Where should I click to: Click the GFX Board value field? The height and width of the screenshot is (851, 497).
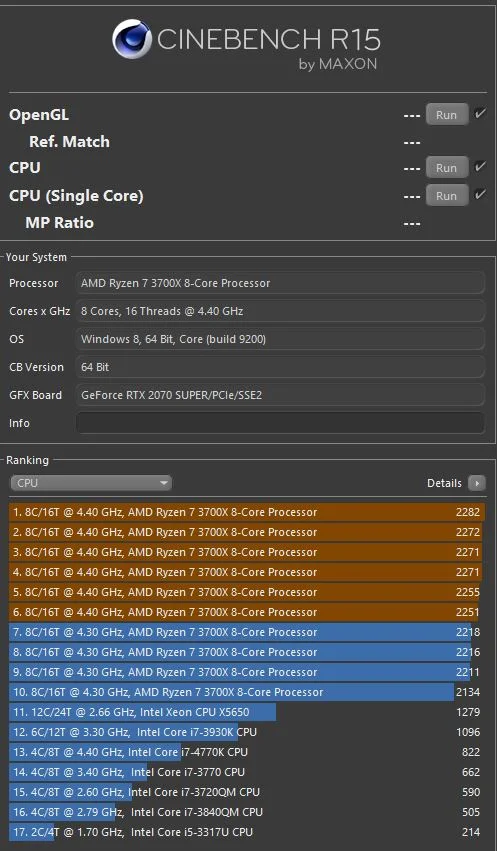(x=280, y=395)
